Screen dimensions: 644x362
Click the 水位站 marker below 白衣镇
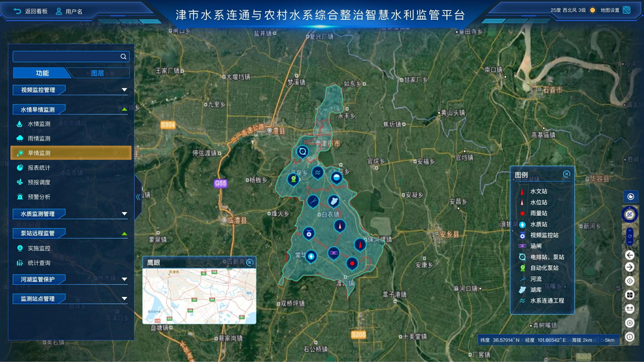[340, 226]
